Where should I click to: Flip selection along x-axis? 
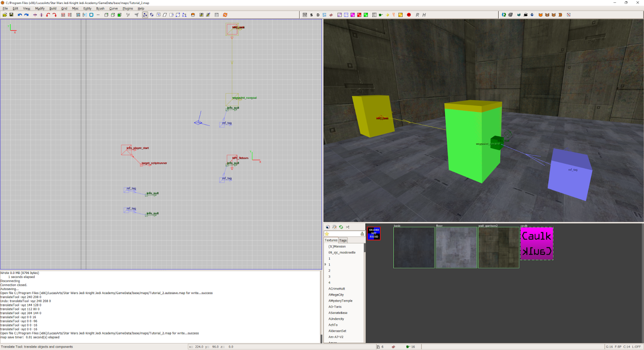point(35,15)
